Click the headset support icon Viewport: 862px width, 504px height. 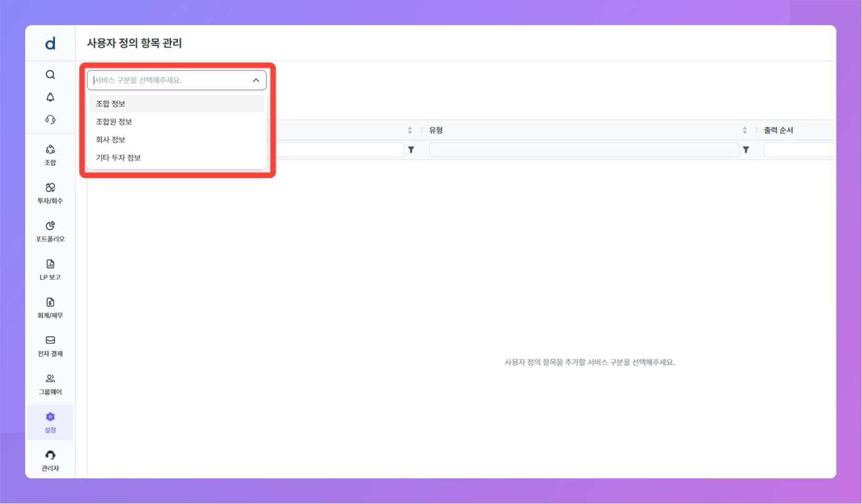50,120
